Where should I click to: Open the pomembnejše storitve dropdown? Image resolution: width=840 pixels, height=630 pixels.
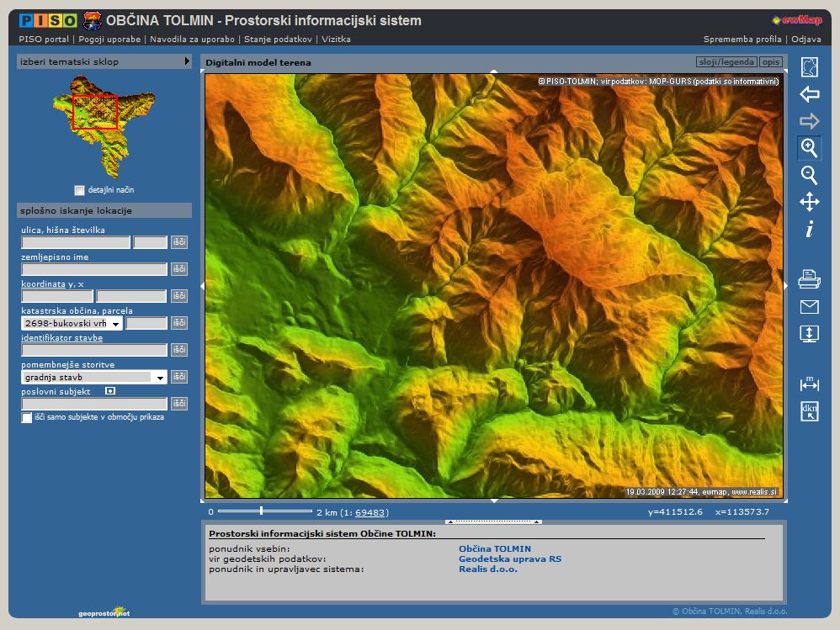tap(160, 378)
